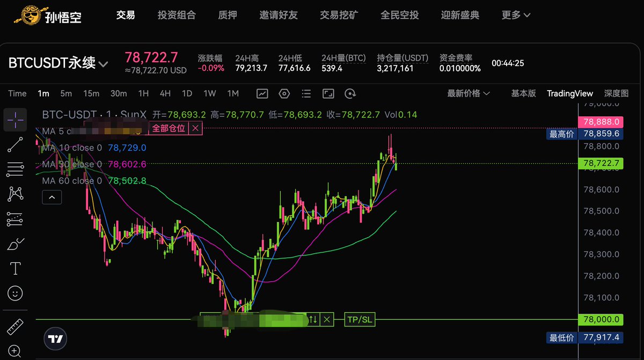Click the 24H高 79,213.7 value
The image size is (644, 360).
(x=251, y=68)
